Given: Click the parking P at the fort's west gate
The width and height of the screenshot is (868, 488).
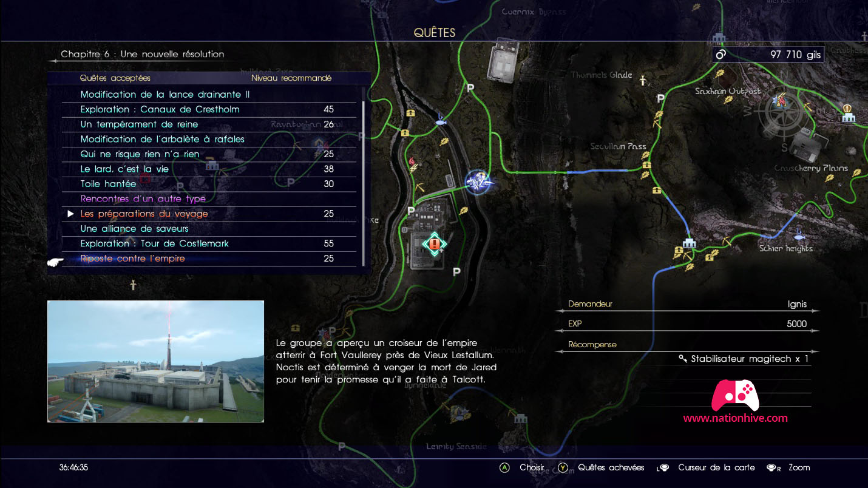Looking at the screenshot, I should (x=411, y=211).
